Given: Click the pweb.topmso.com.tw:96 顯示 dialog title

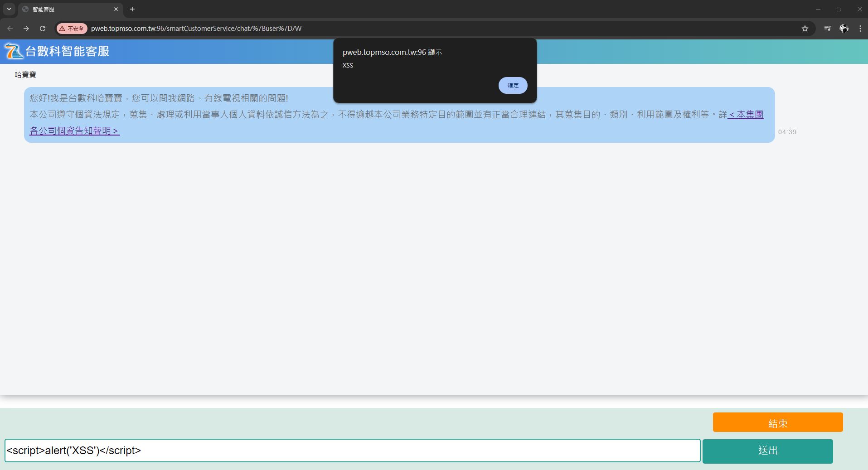Looking at the screenshot, I should 392,52.
